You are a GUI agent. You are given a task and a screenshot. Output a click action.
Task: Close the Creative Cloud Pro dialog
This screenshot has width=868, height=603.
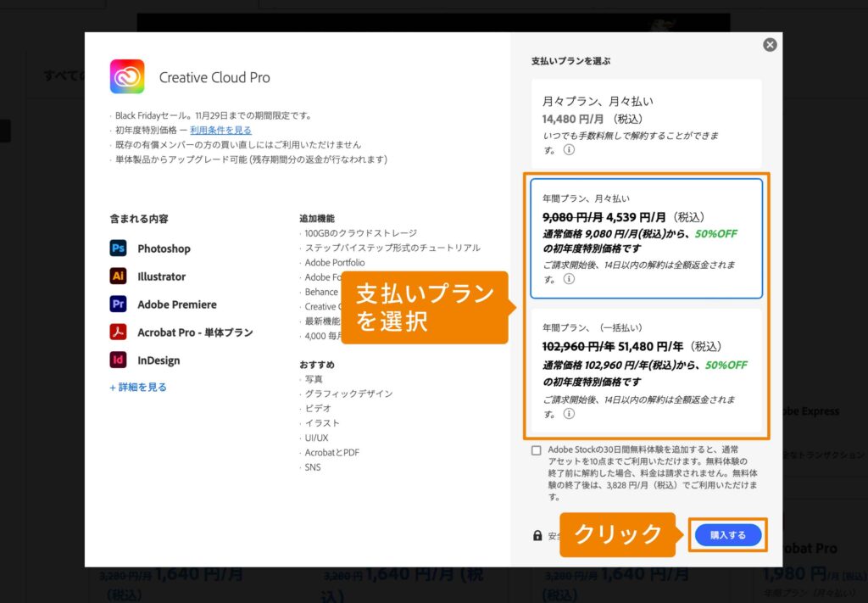point(770,44)
